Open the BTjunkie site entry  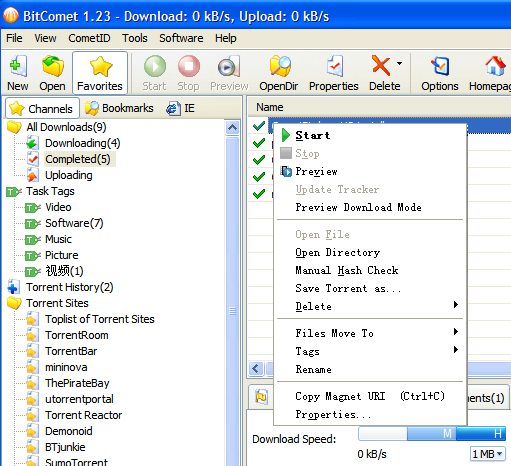(65, 447)
